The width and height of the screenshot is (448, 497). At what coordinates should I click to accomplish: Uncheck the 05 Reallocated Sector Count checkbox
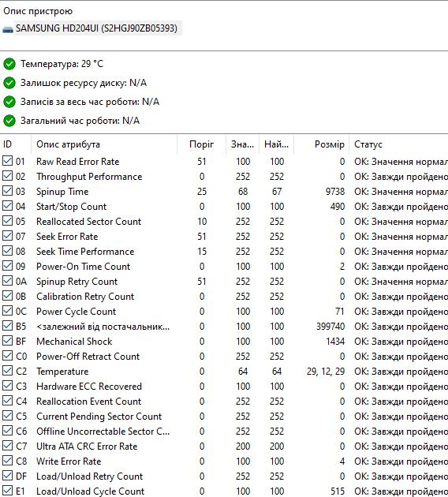[8, 221]
